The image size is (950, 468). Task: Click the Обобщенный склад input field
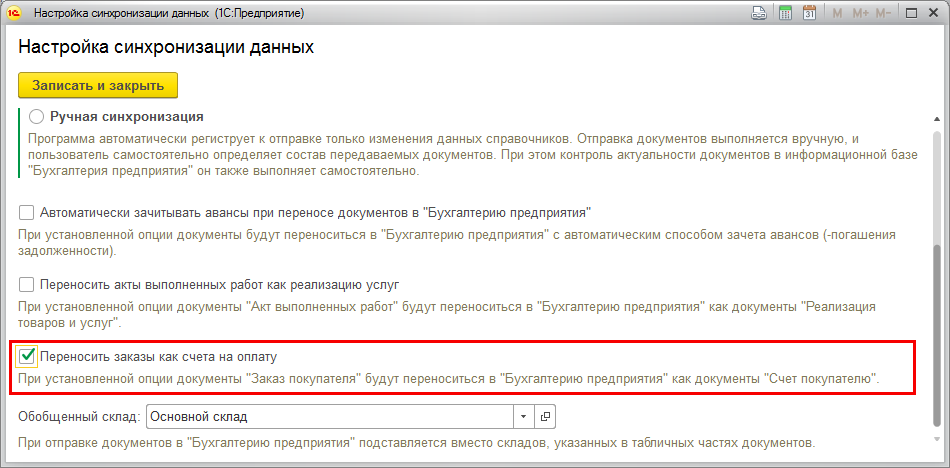[330, 416]
